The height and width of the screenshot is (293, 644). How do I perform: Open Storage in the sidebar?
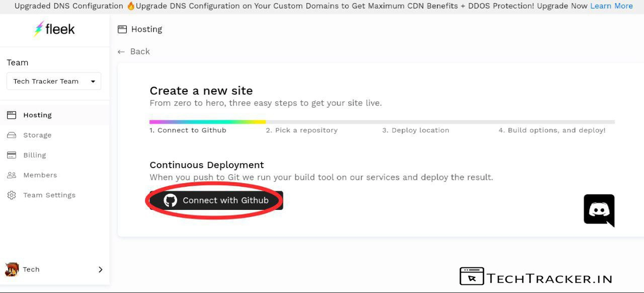pos(37,135)
